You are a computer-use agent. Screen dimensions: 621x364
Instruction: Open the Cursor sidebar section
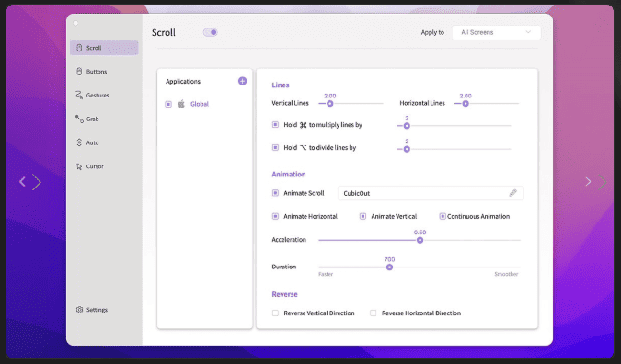(x=90, y=166)
